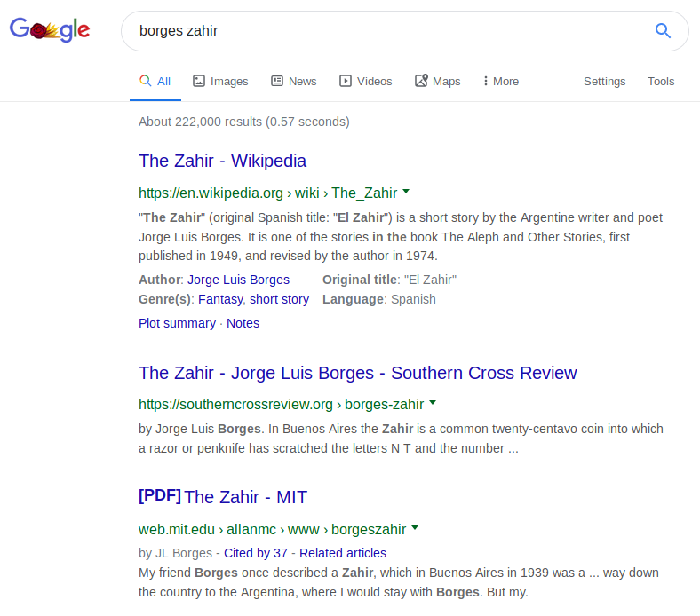The width and height of the screenshot is (700, 616).
Task: Switch to the Images tab
Action: [x=220, y=81]
